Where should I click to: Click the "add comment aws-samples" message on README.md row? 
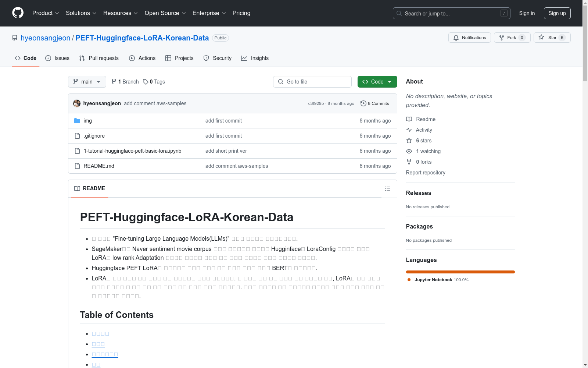point(237,166)
